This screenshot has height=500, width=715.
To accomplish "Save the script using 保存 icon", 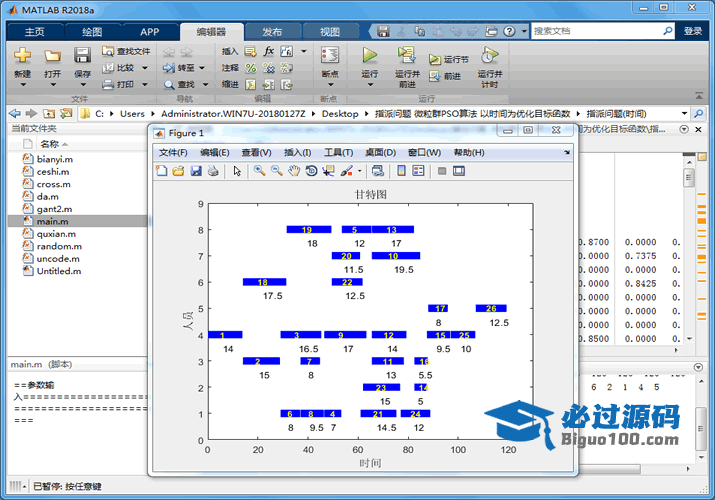I will click(x=82, y=56).
